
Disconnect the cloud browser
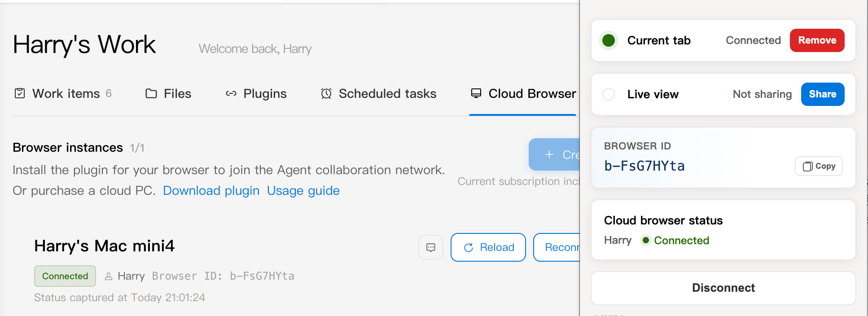(723, 288)
